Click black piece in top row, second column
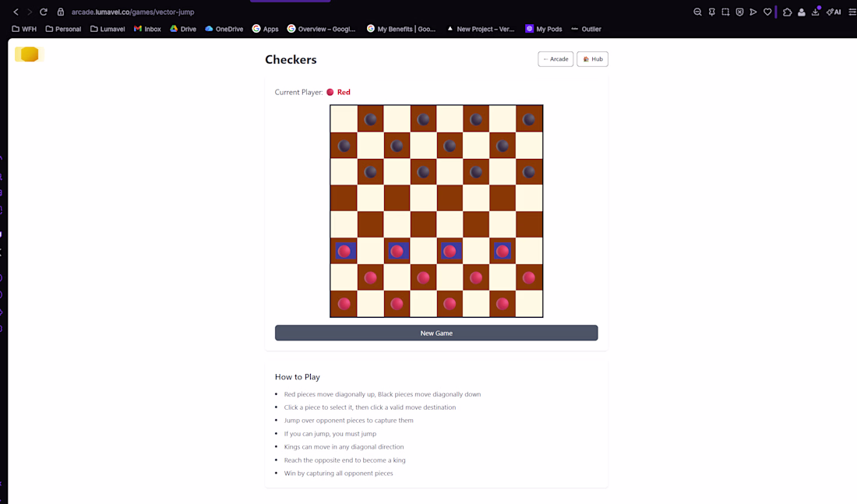The image size is (857, 504). coord(371,119)
